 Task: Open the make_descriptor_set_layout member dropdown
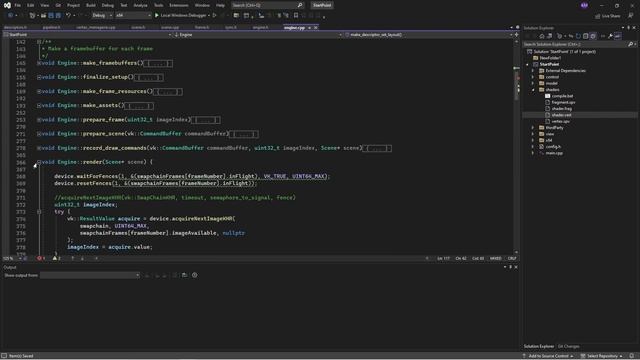coord(429,35)
